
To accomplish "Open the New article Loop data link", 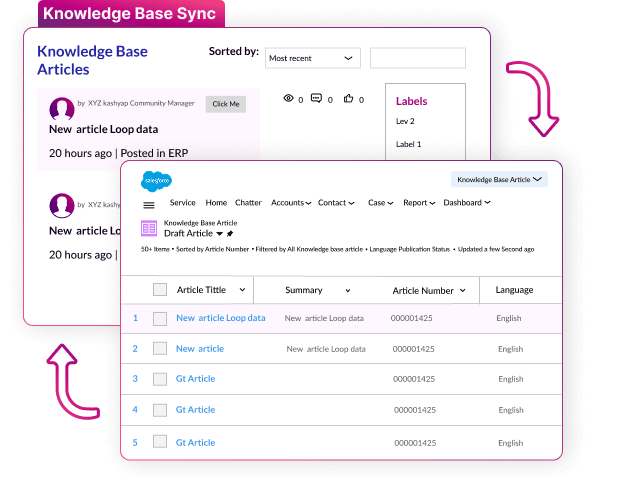I will 220,318.
